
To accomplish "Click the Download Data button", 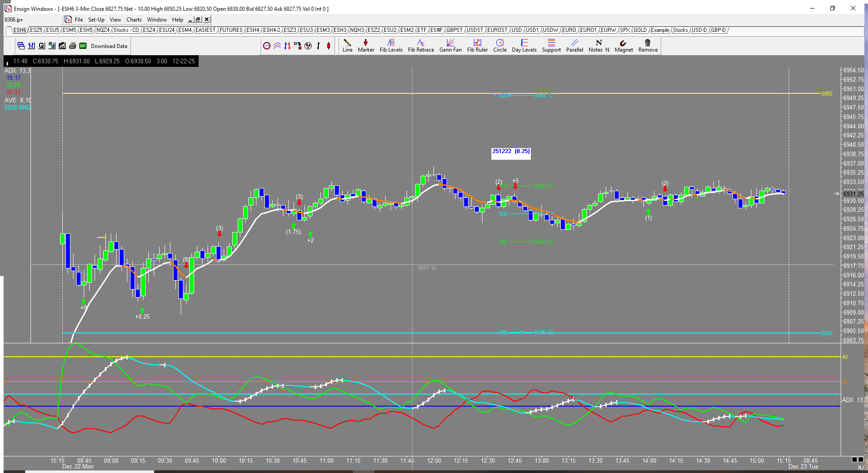I will (x=109, y=46).
